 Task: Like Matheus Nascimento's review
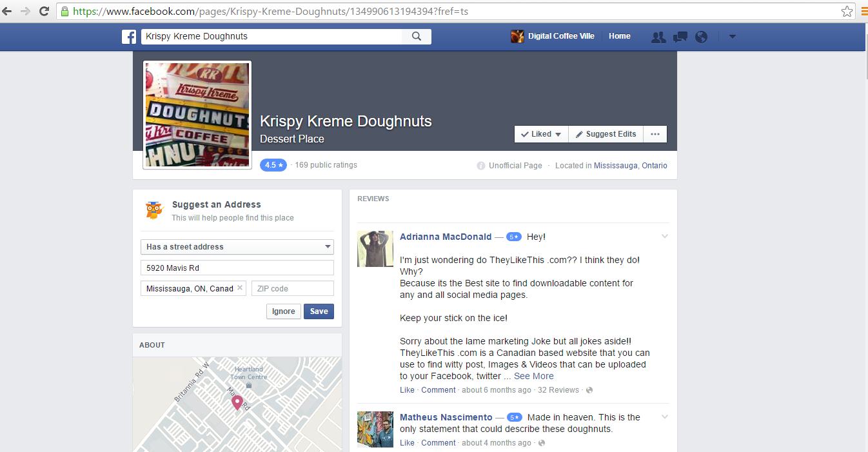pyautogui.click(x=407, y=443)
